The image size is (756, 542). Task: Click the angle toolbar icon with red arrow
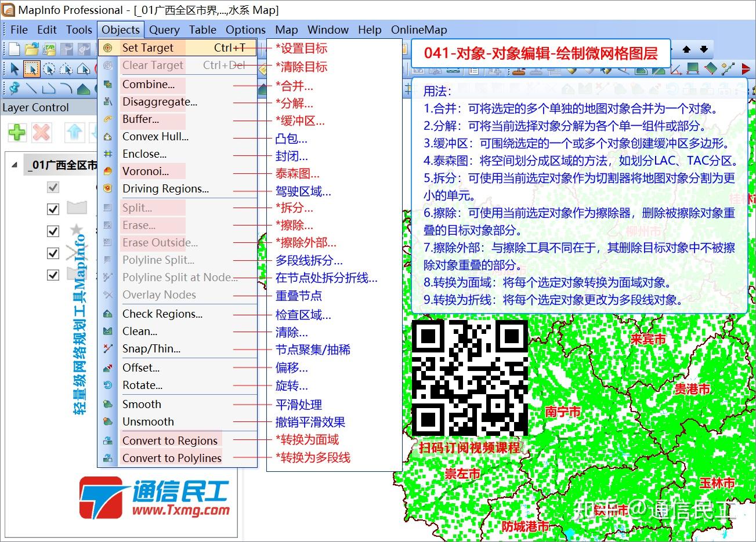click(x=675, y=70)
